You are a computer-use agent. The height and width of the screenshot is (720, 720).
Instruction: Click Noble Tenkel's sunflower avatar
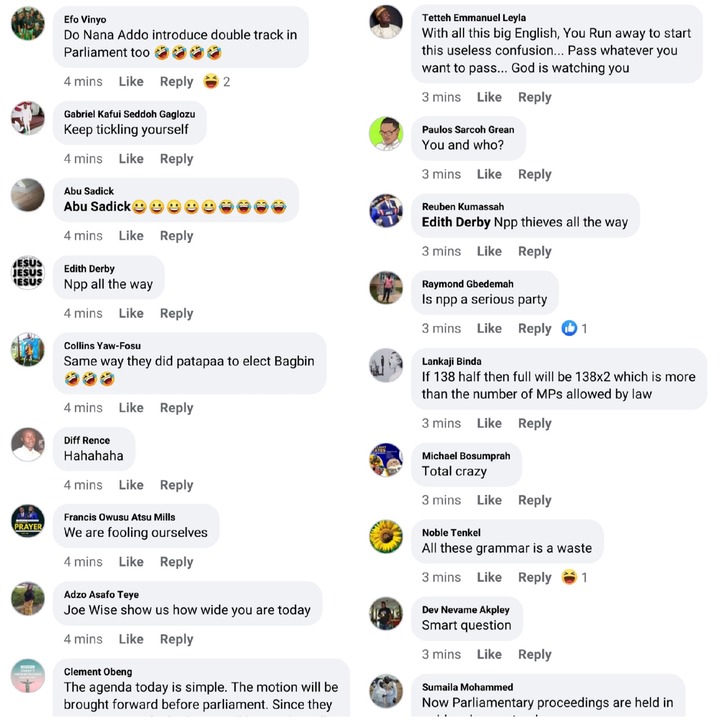tap(386, 537)
